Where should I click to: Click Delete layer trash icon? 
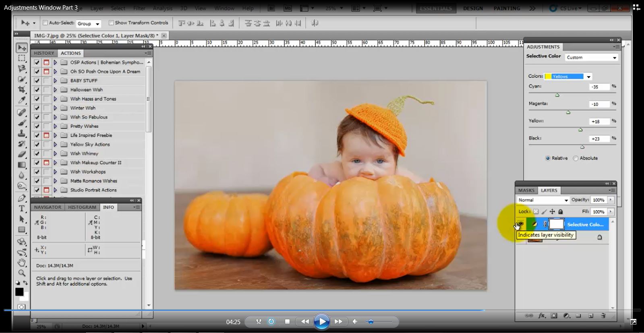(x=603, y=316)
